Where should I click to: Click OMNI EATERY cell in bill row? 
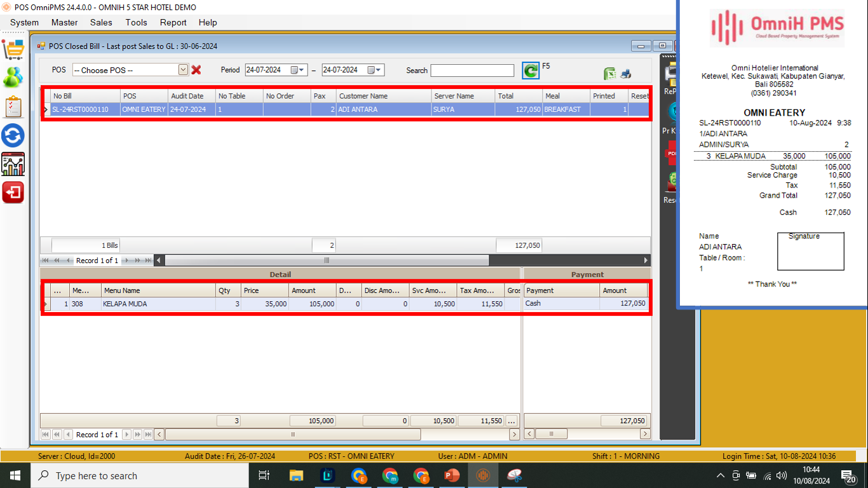coord(144,109)
